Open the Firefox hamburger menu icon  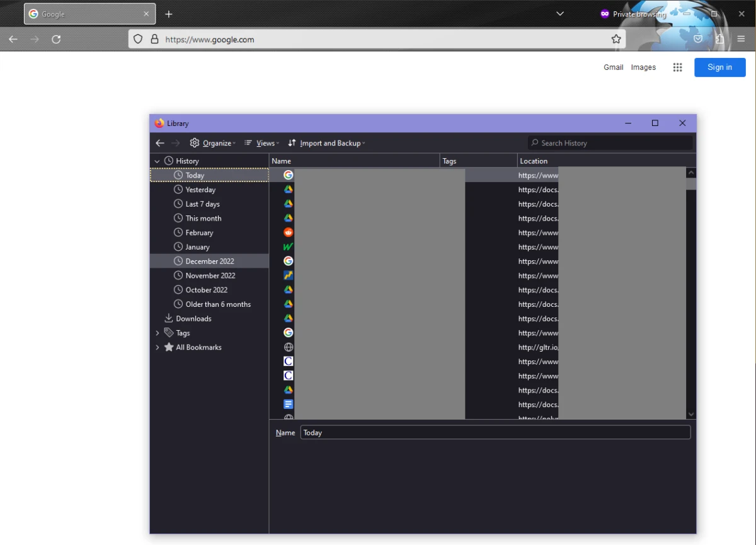pos(741,39)
